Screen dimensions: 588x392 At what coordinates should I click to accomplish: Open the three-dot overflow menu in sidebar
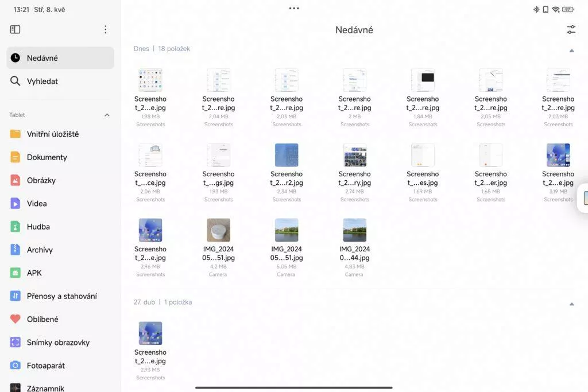pos(106,29)
